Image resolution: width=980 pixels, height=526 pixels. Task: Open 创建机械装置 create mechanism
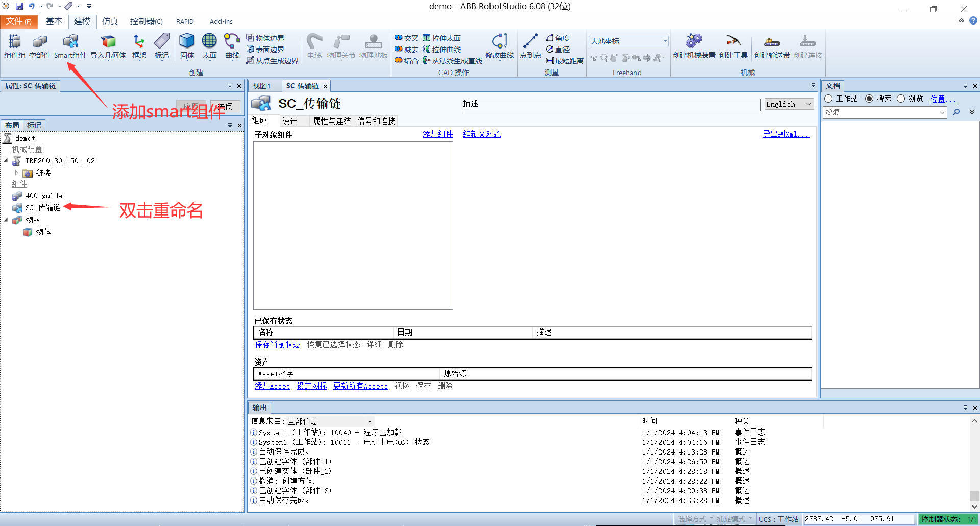coord(694,46)
